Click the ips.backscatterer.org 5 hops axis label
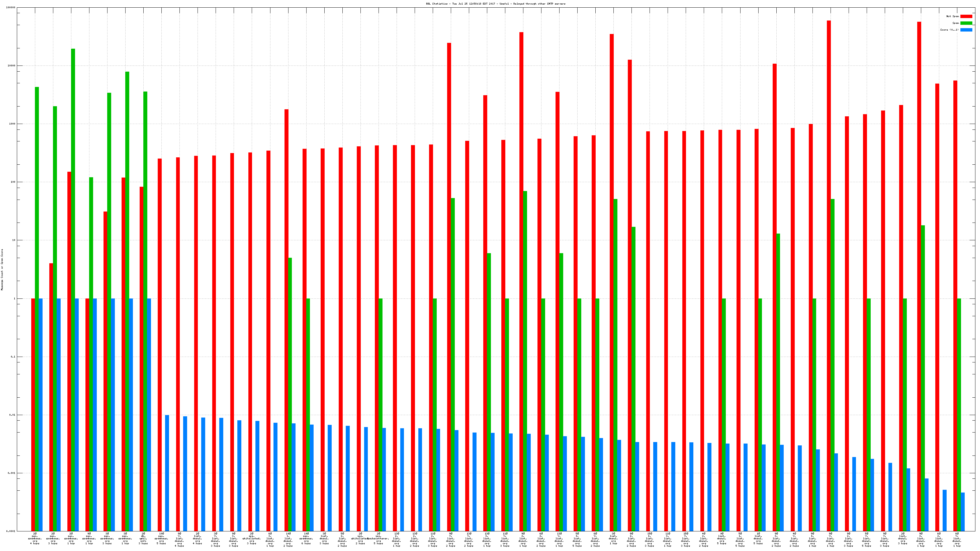The width and height of the screenshot is (980, 551). (378, 538)
